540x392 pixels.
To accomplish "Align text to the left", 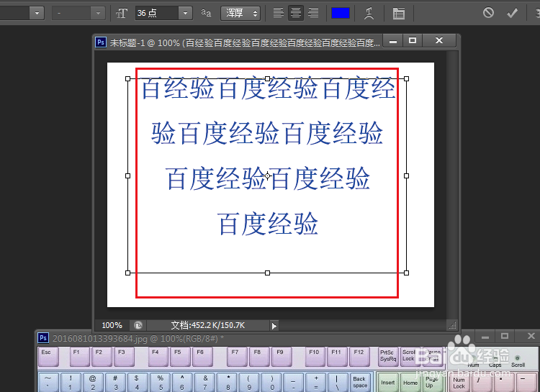I will tap(278, 13).
